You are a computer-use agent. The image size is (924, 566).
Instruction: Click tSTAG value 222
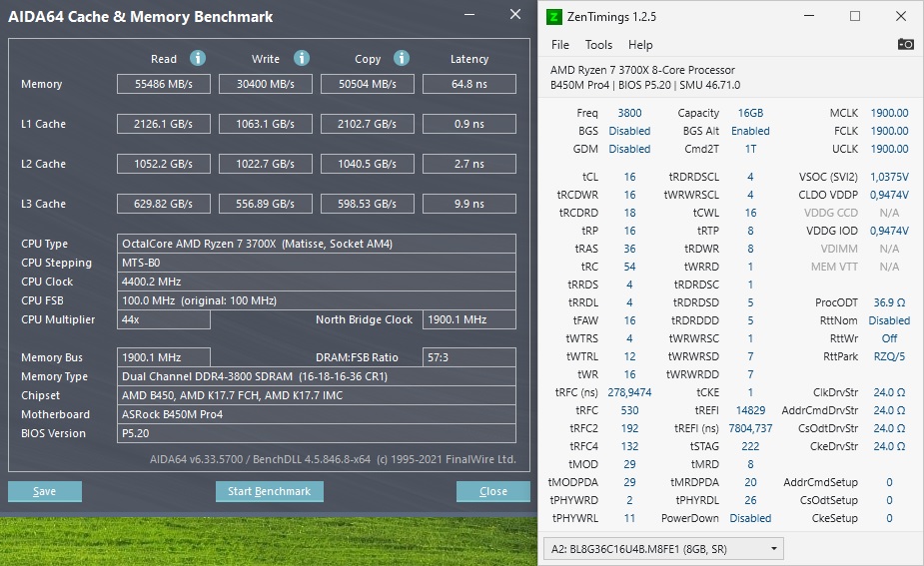[x=750, y=446]
